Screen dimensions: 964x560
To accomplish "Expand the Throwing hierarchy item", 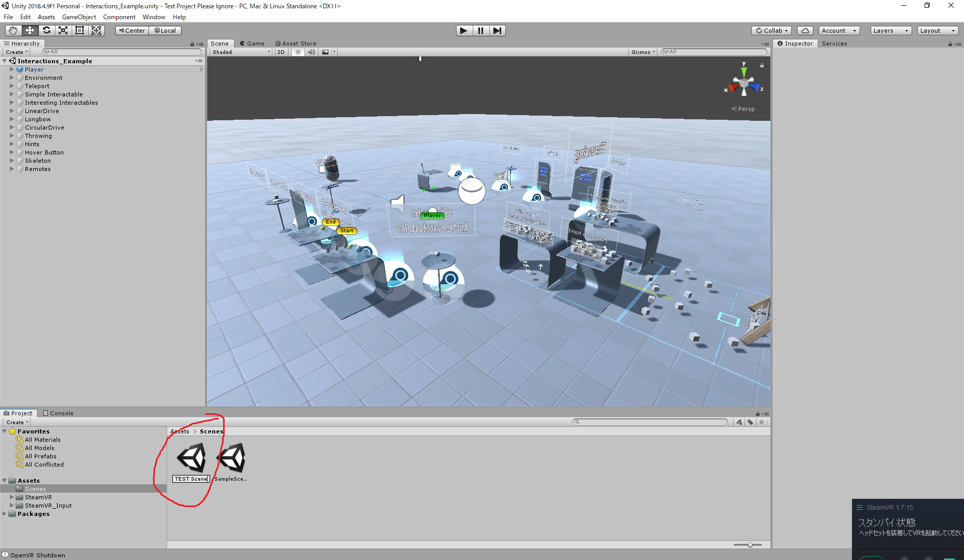I will click(x=12, y=135).
